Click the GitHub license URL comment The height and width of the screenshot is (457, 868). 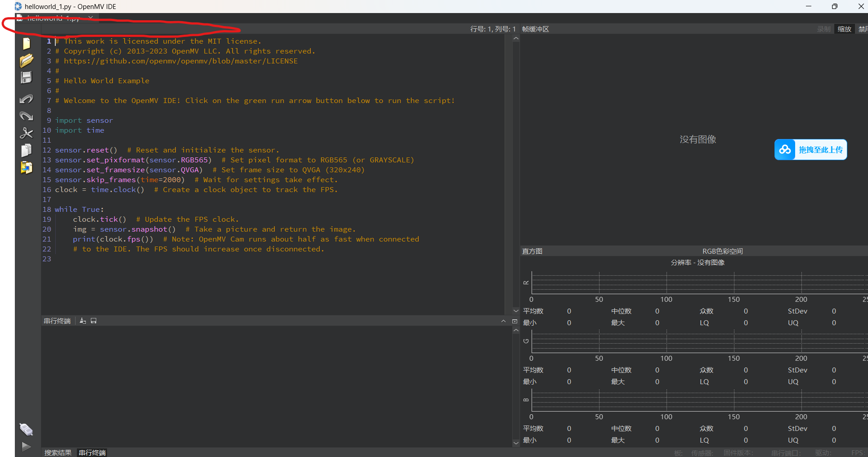pyautogui.click(x=176, y=61)
